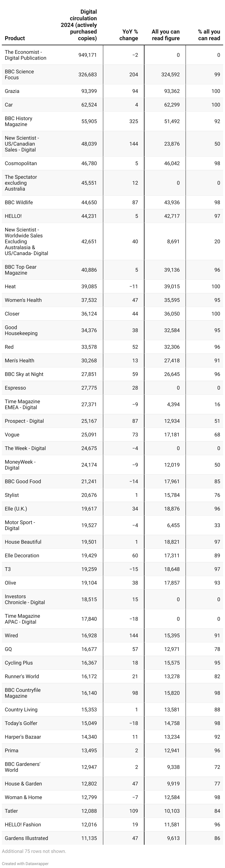The width and height of the screenshot is (225, 868).
Task: Click the HELLO! magazine row
Action: pyautogui.click(x=112, y=216)
